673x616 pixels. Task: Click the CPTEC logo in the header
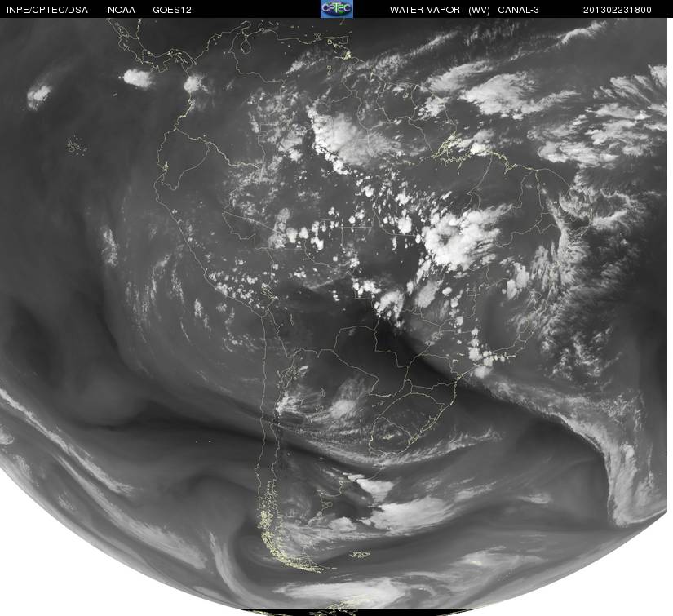click(337, 9)
